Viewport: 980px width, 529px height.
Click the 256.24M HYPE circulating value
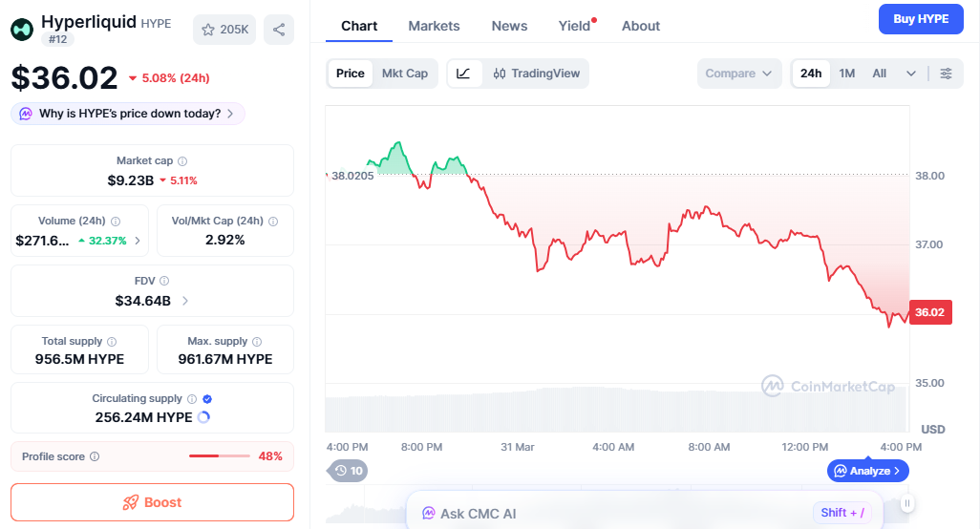143,417
